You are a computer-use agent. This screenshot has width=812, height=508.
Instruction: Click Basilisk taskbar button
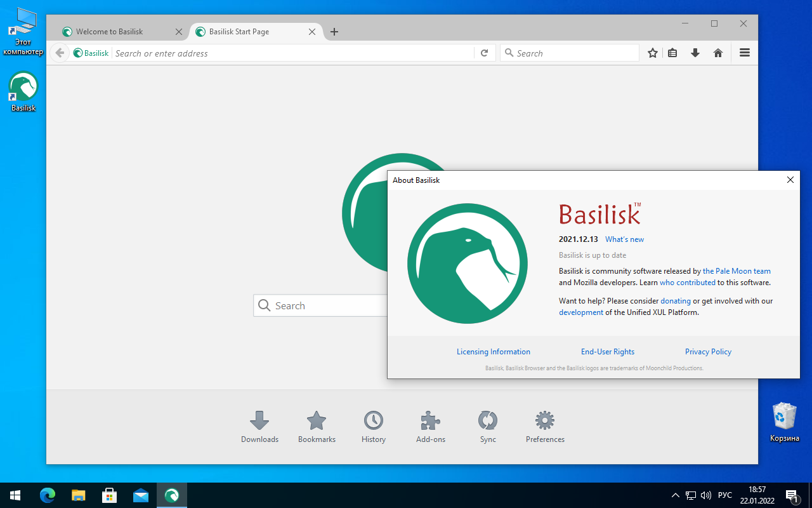pyautogui.click(x=171, y=495)
